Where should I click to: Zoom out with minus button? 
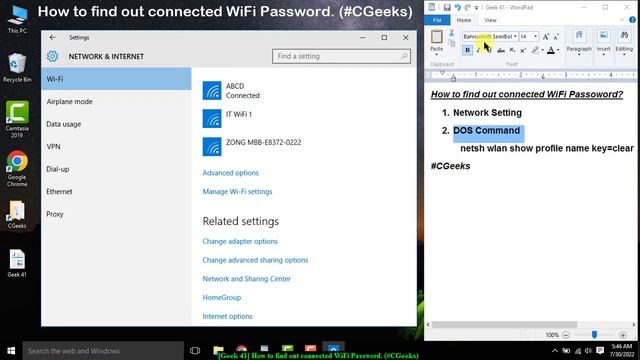click(x=566, y=335)
